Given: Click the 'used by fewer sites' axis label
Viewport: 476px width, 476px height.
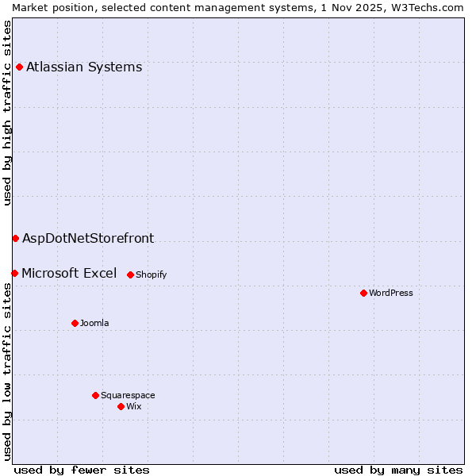Looking at the screenshot, I should click(82, 470).
